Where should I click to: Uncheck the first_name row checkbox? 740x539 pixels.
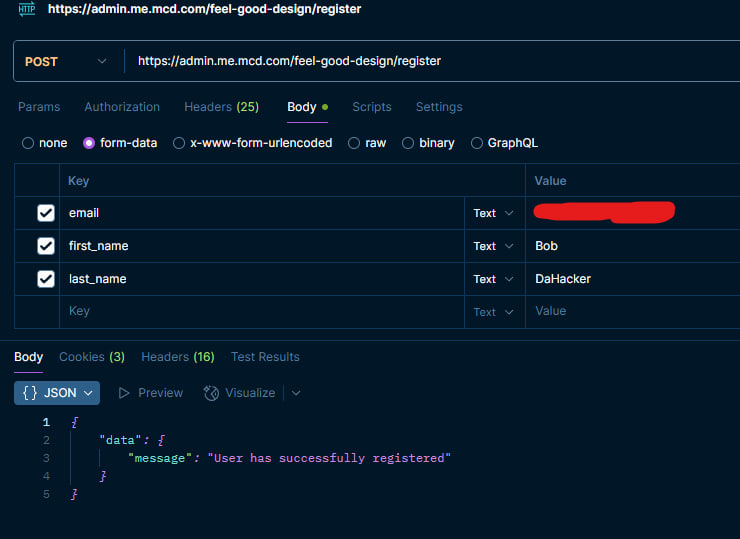tap(46, 246)
